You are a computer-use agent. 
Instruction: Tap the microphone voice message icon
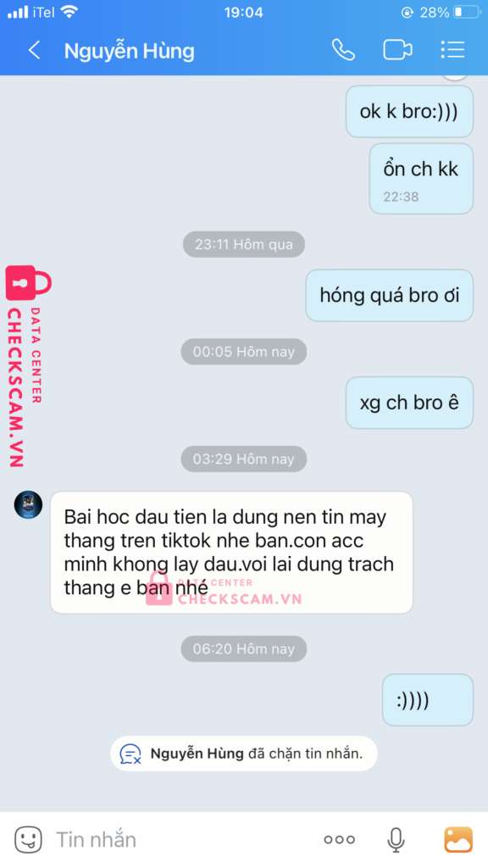(x=395, y=840)
